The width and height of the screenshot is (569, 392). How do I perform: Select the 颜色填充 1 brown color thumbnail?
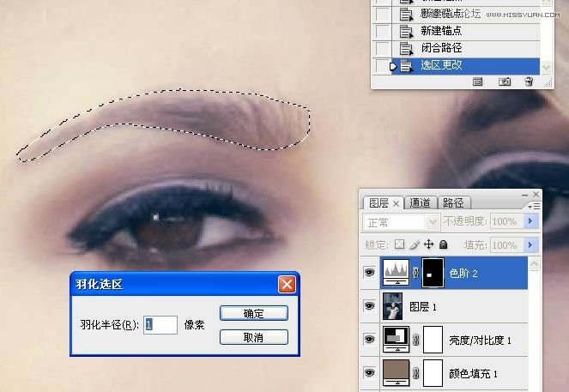click(x=396, y=373)
